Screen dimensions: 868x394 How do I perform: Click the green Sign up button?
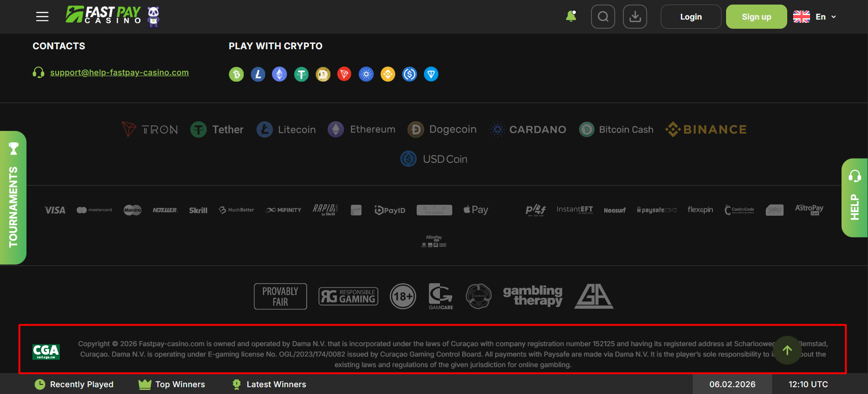[x=756, y=17]
